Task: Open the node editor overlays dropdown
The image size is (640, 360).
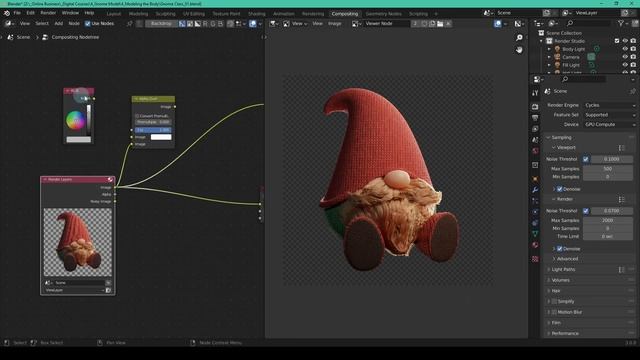Action: click(x=260, y=24)
